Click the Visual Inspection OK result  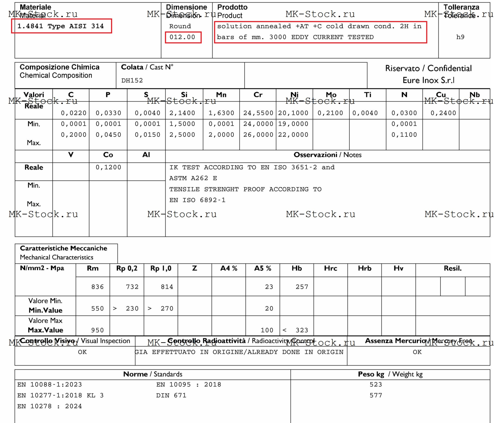point(82,352)
